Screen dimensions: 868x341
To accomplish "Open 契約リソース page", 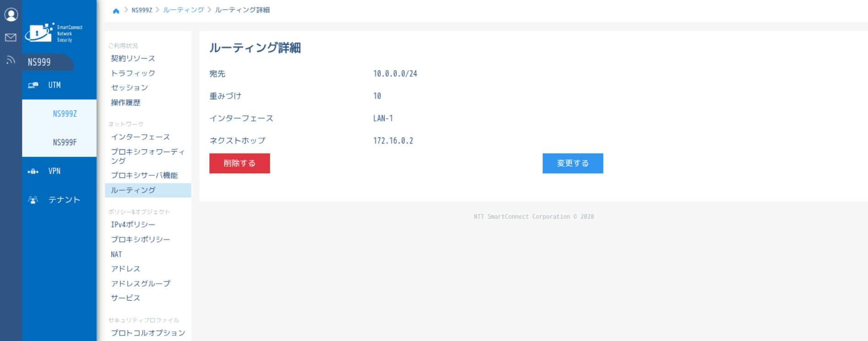I will (133, 59).
